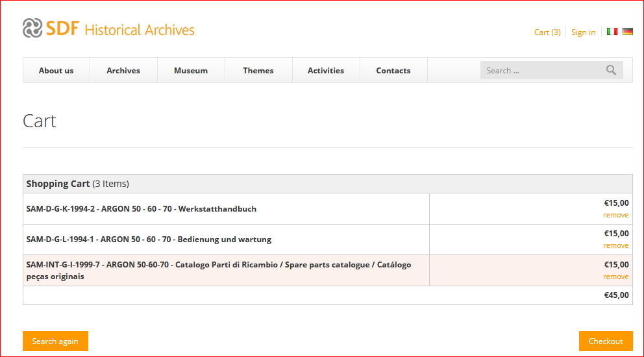The height and width of the screenshot is (357, 644).
Task: Click the Sign in link
Action: click(x=583, y=32)
